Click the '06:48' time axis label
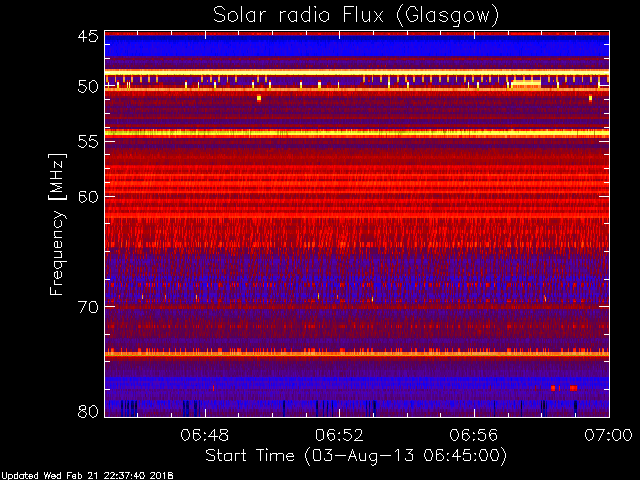This screenshot has height=480, width=640. (x=204, y=435)
